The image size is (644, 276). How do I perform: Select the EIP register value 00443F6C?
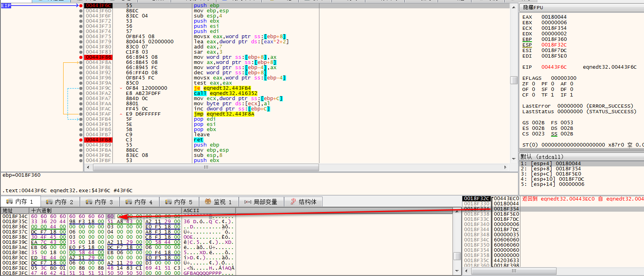point(554,67)
